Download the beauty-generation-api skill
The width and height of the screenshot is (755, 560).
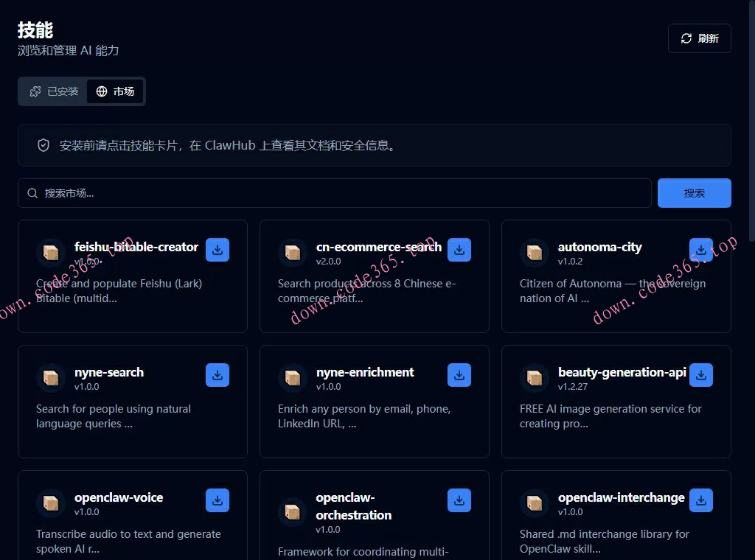[x=701, y=375]
